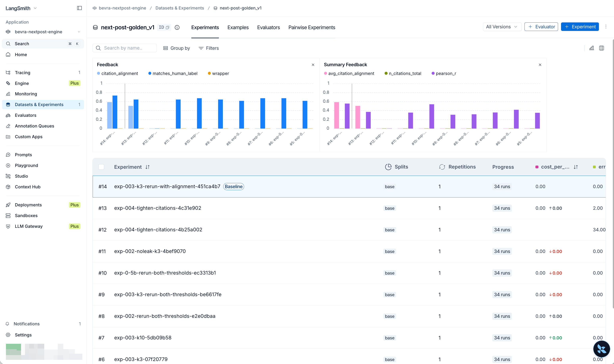Open LLM Gateway in the sidebar
The height and width of the screenshot is (364, 614).
coord(43,226)
